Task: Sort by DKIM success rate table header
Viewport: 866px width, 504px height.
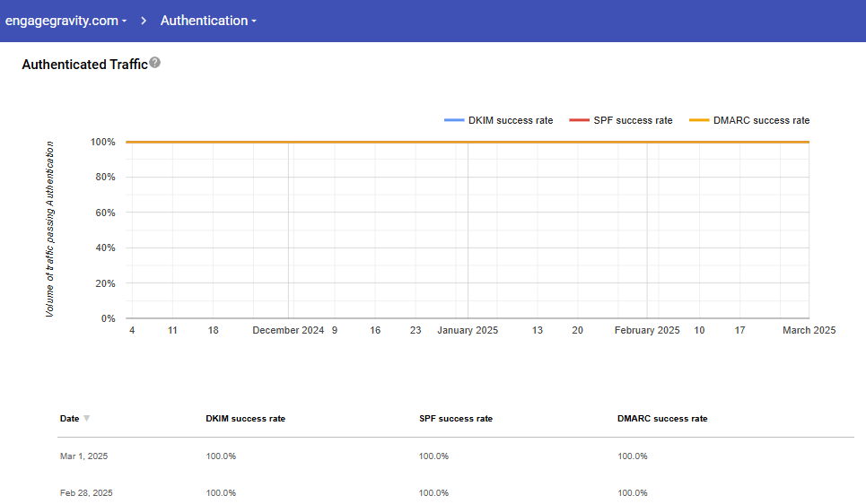Action: pyautogui.click(x=245, y=419)
